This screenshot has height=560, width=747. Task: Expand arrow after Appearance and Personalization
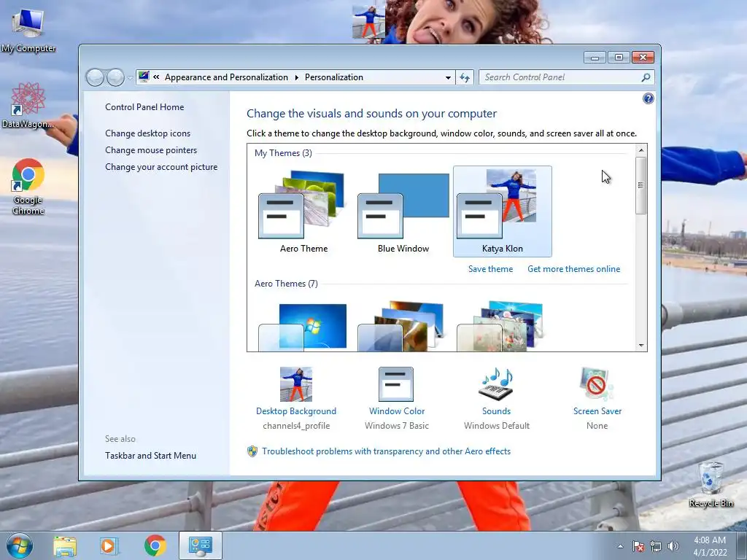[296, 77]
